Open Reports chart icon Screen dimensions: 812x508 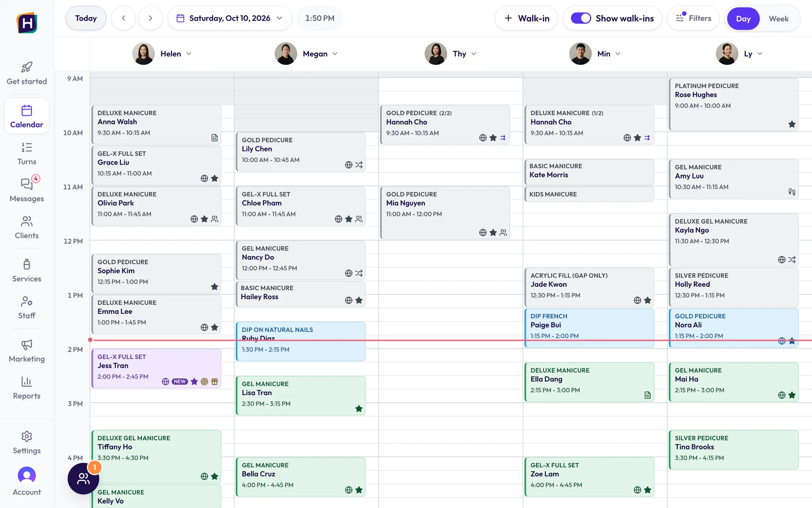27,382
